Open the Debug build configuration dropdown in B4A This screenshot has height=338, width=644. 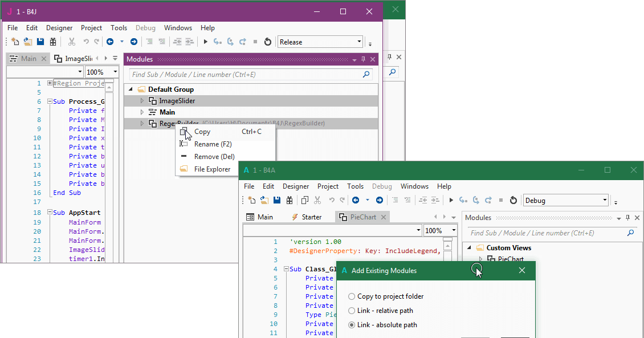[605, 200]
